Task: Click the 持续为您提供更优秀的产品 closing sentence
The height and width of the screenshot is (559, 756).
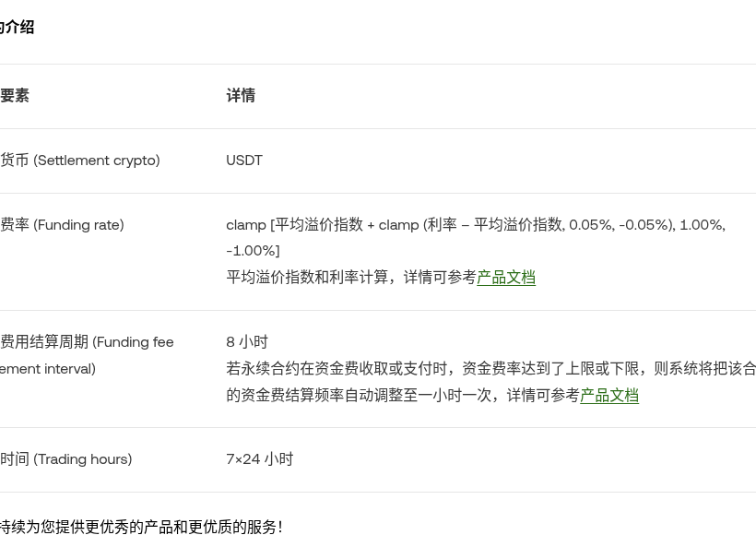Action: (x=141, y=527)
